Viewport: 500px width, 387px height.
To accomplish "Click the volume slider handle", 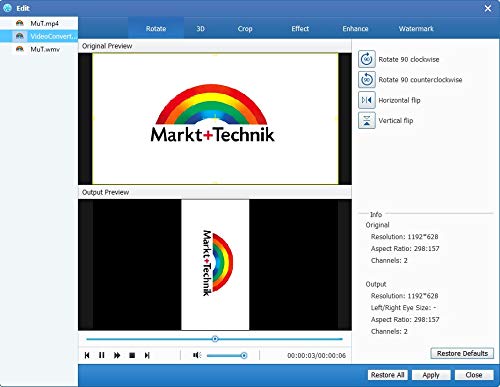I will [x=244, y=356].
